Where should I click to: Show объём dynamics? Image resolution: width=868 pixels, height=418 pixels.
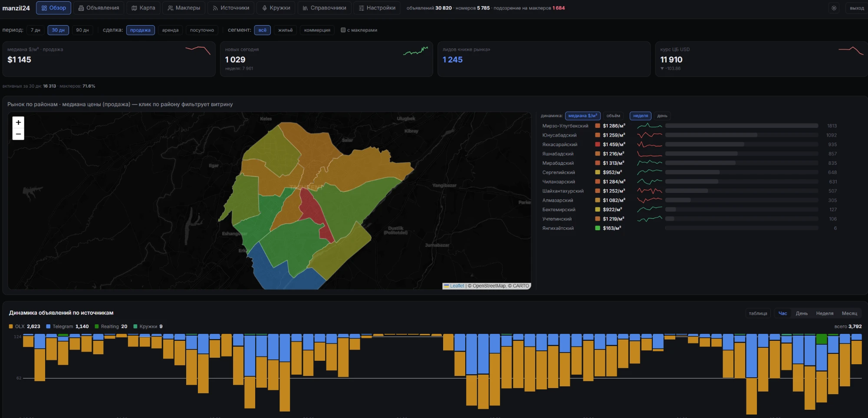[613, 116]
